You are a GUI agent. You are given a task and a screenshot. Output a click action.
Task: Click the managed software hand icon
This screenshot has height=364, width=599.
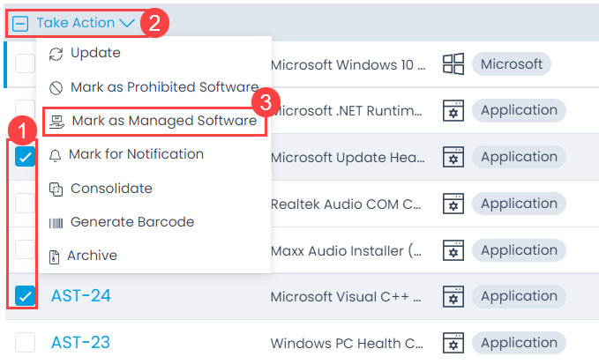[x=56, y=122]
